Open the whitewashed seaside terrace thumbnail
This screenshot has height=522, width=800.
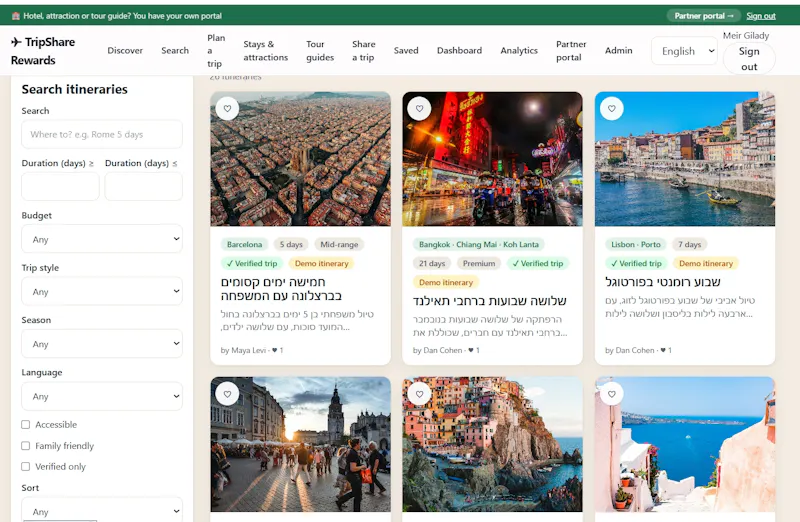(685, 444)
